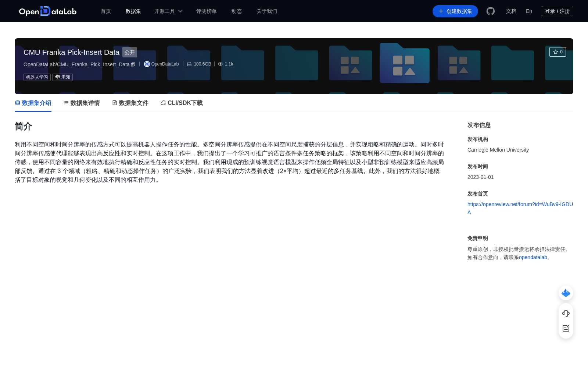Click the 发布首页 label
The image size is (588, 368).
pyautogui.click(x=478, y=194)
